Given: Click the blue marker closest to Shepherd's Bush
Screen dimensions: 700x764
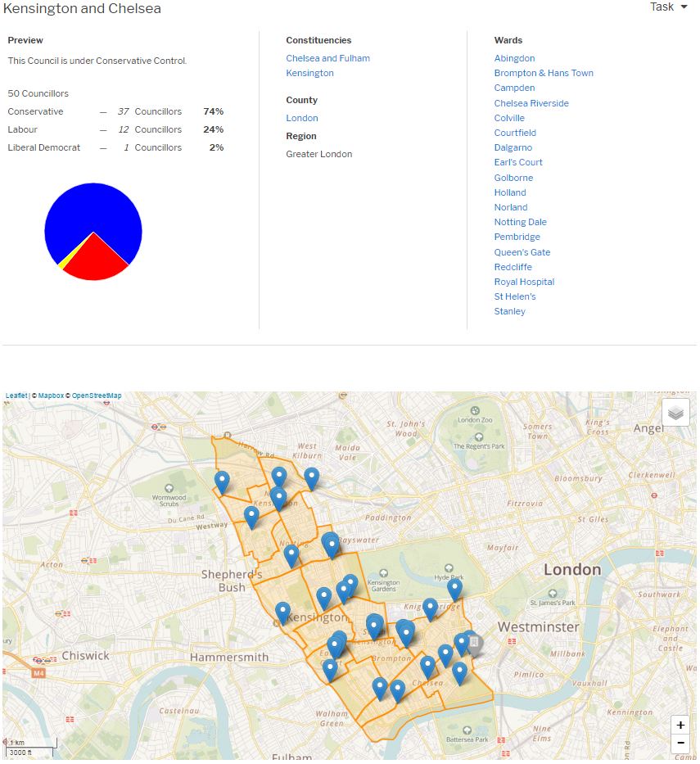Looking at the screenshot, I should click(282, 612).
